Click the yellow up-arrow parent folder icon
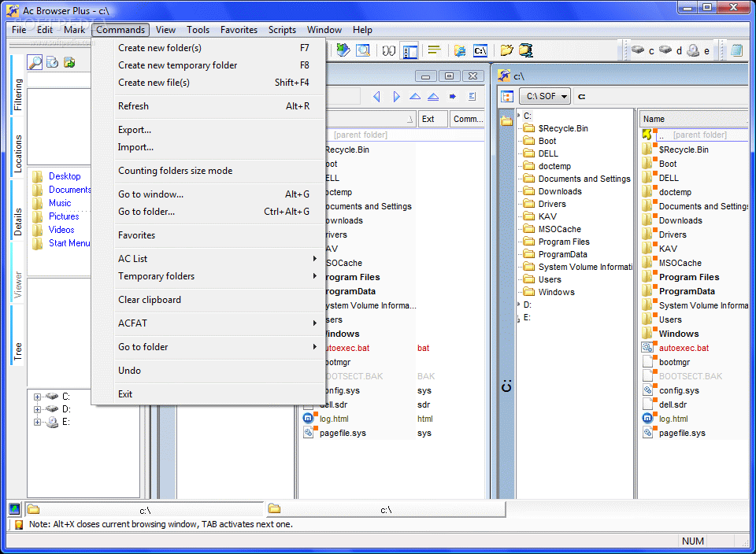The width and height of the screenshot is (756, 554). [647, 135]
